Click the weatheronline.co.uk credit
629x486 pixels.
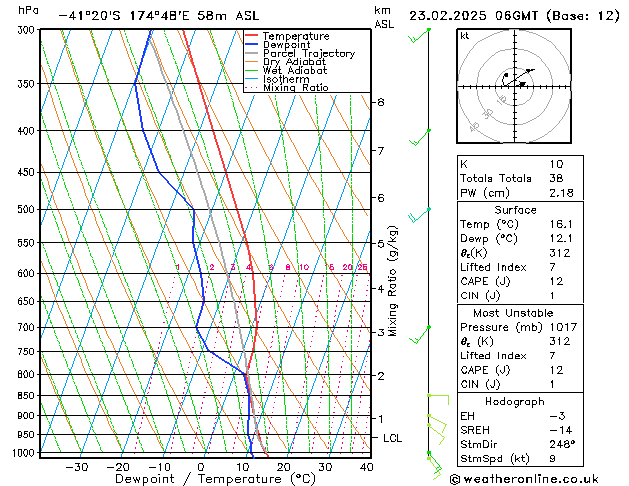pyautogui.click(x=524, y=479)
